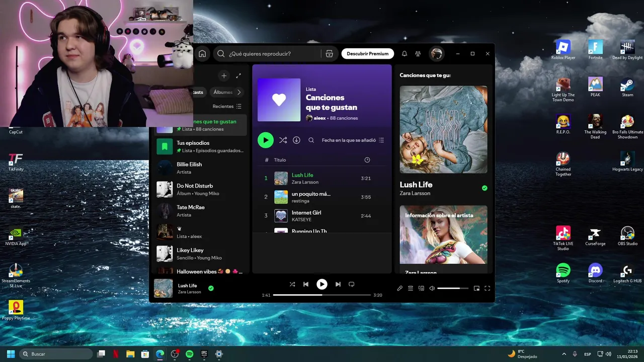
Task: Play or pause in the bottom player
Action: point(322,284)
